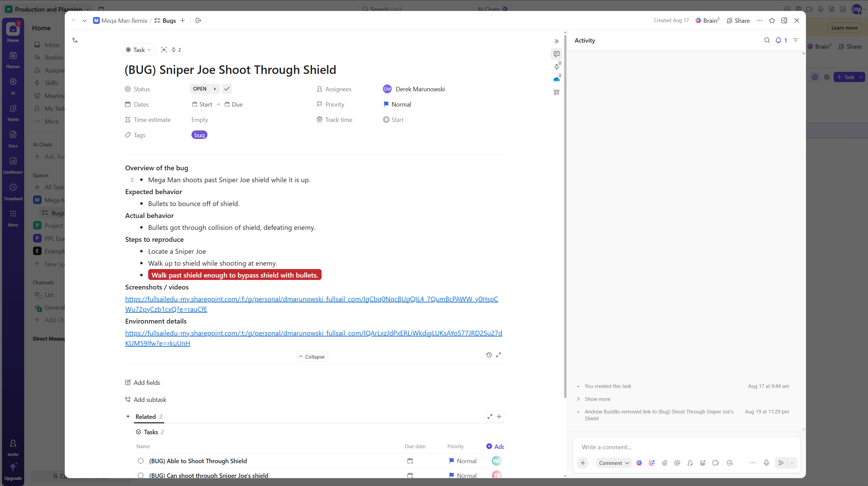Click the assign comment person icon

pos(690,463)
